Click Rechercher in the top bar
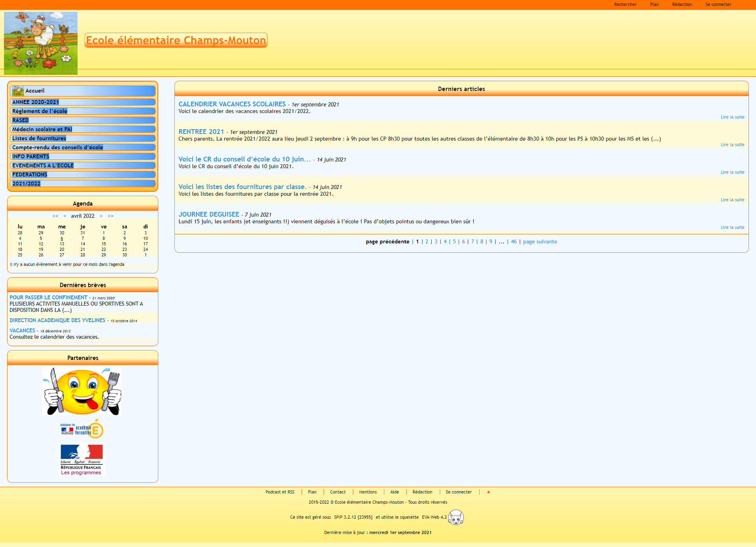756x547 pixels. click(x=625, y=4)
